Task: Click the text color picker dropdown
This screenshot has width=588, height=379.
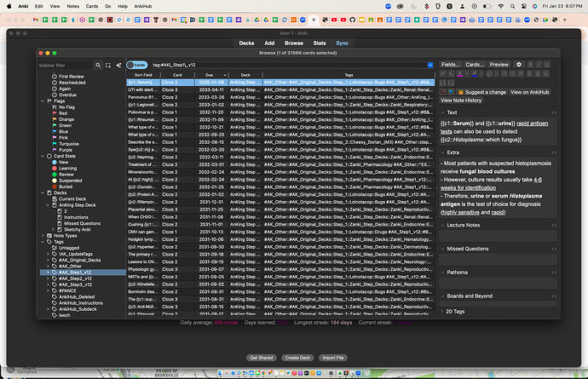Action: coord(467,73)
